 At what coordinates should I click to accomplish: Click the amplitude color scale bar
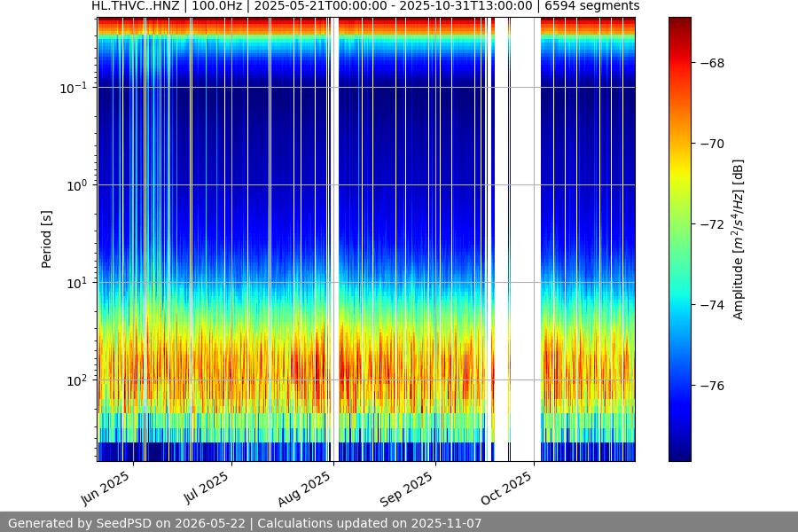coord(680,239)
